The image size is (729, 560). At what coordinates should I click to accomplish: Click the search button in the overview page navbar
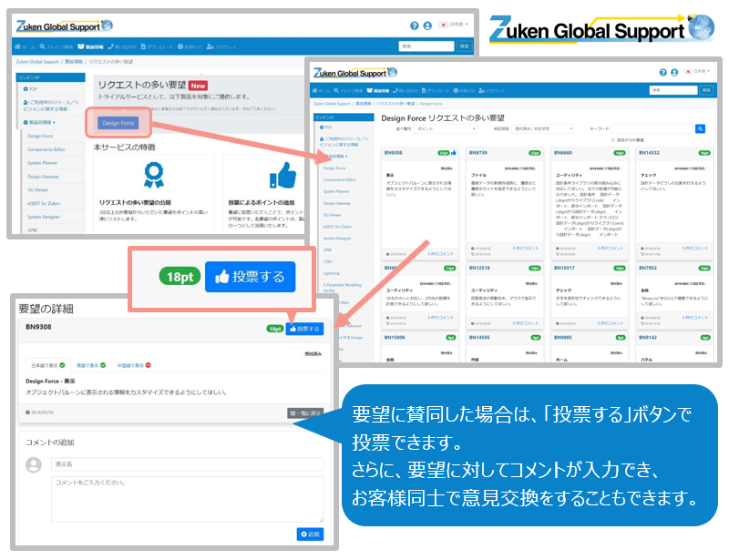click(x=465, y=46)
